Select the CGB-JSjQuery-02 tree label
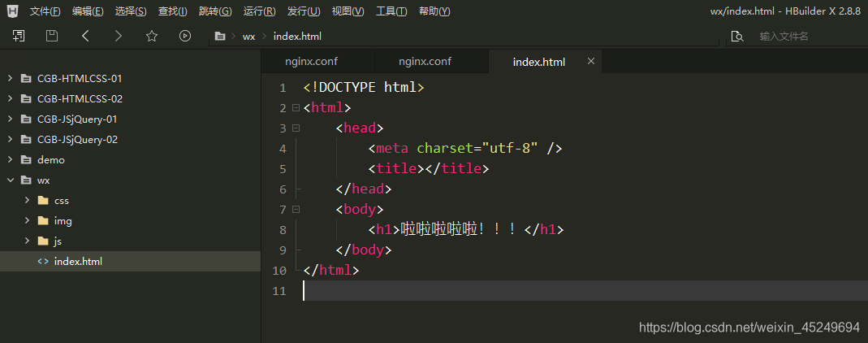 (77, 140)
